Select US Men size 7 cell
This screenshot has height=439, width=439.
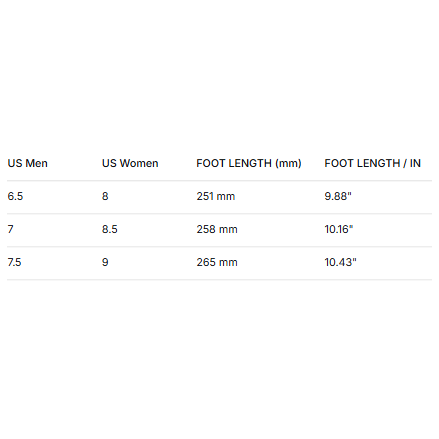11,229
